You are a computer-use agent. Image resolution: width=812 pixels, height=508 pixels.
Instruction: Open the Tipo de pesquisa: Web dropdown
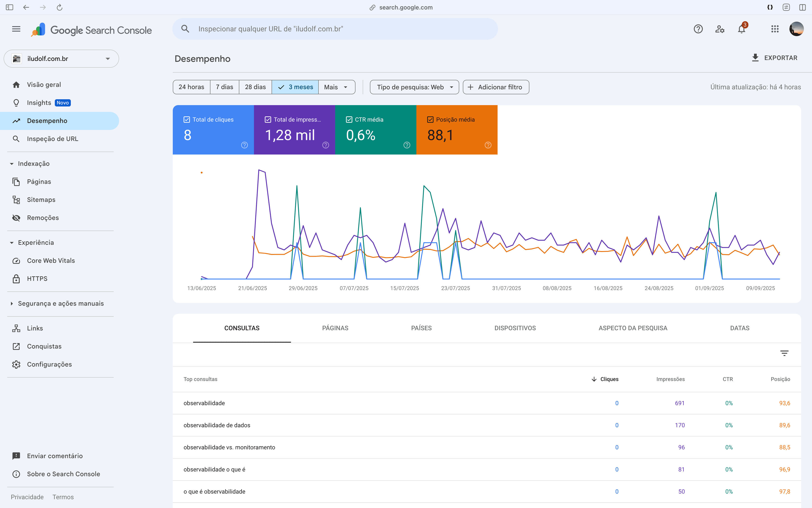point(414,87)
